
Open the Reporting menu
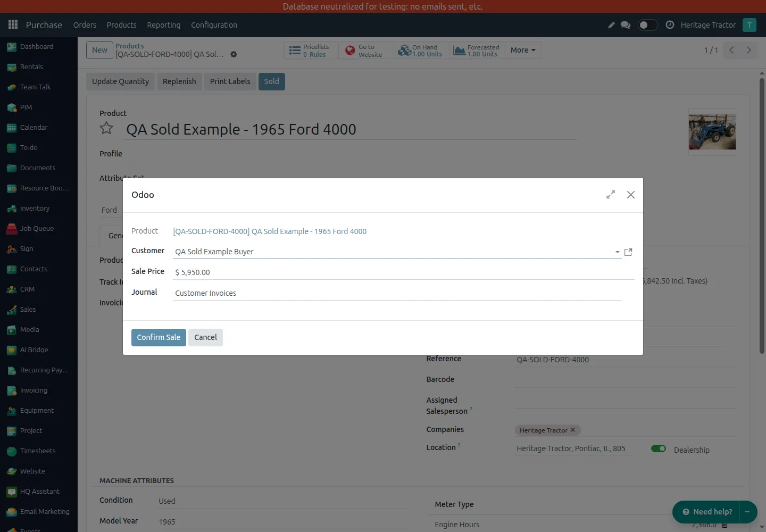(163, 25)
